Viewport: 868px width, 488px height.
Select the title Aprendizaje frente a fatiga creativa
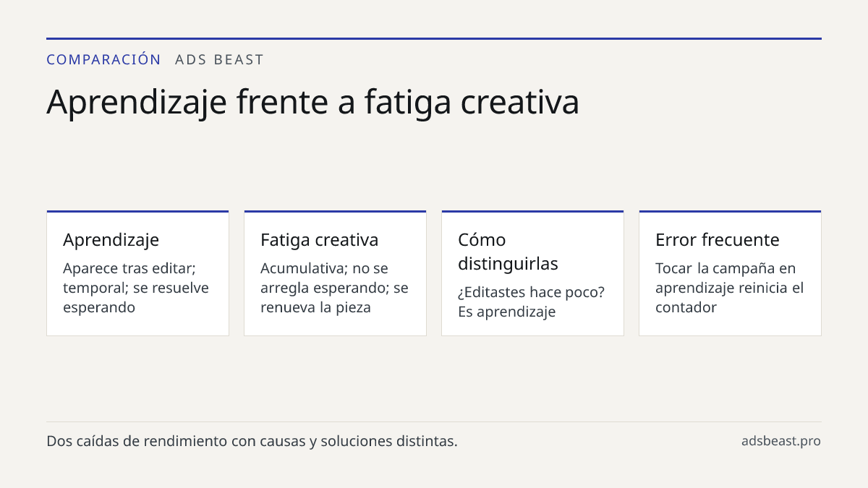(312, 102)
